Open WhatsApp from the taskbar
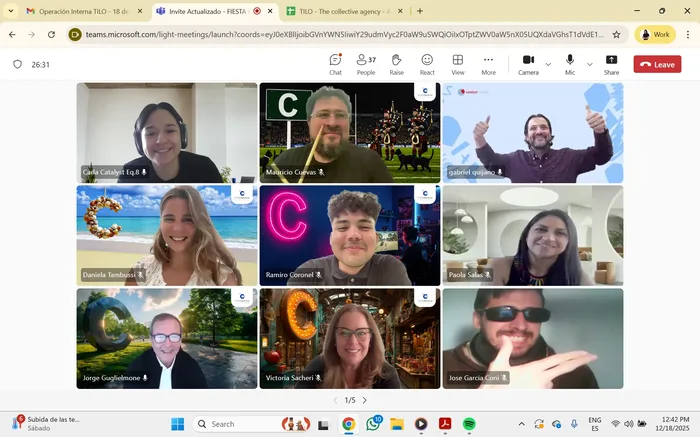The height and width of the screenshot is (437, 700). [x=373, y=423]
